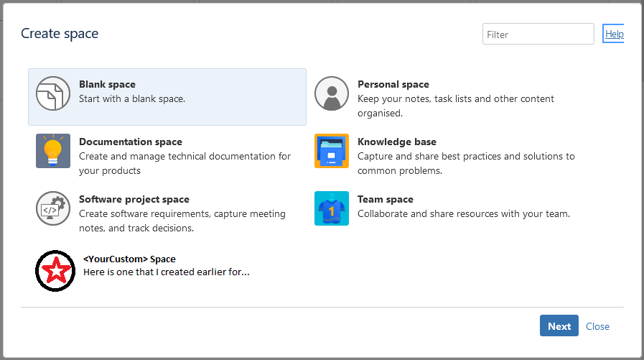
Task: Choose the Personal space avatar icon
Action: [332, 93]
